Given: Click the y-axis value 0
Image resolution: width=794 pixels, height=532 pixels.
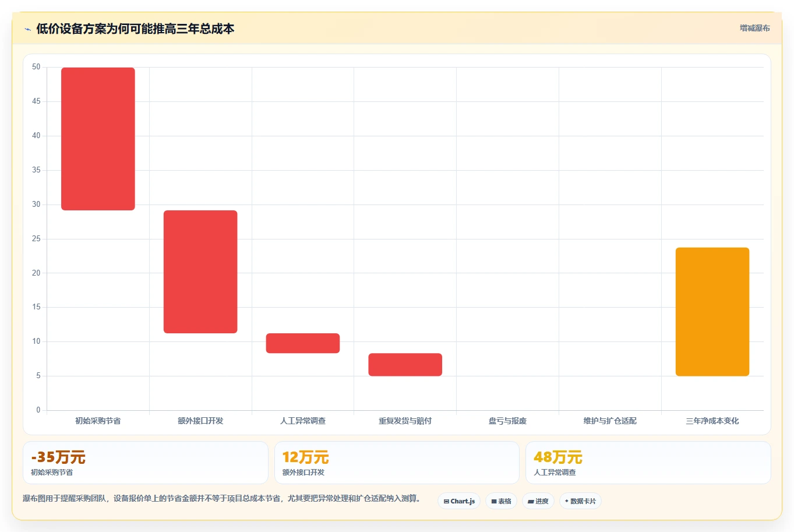Looking at the screenshot, I should pyautogui.click(x=38, y=410).
